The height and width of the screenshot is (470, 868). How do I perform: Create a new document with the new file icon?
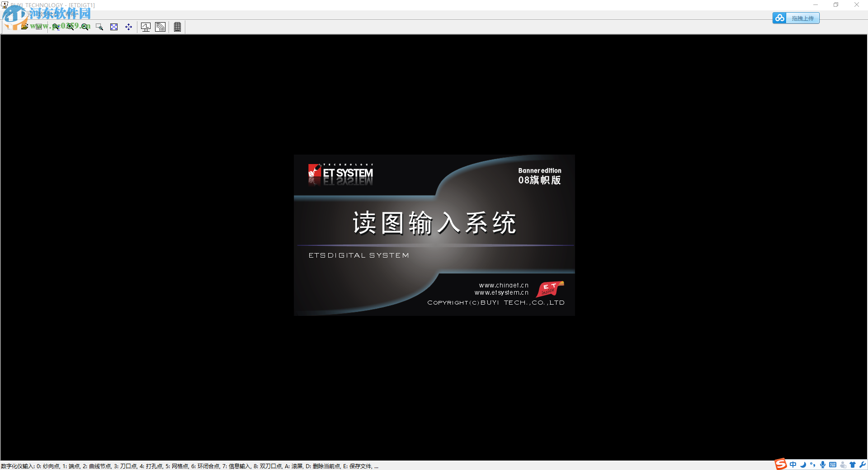[10, 27]
